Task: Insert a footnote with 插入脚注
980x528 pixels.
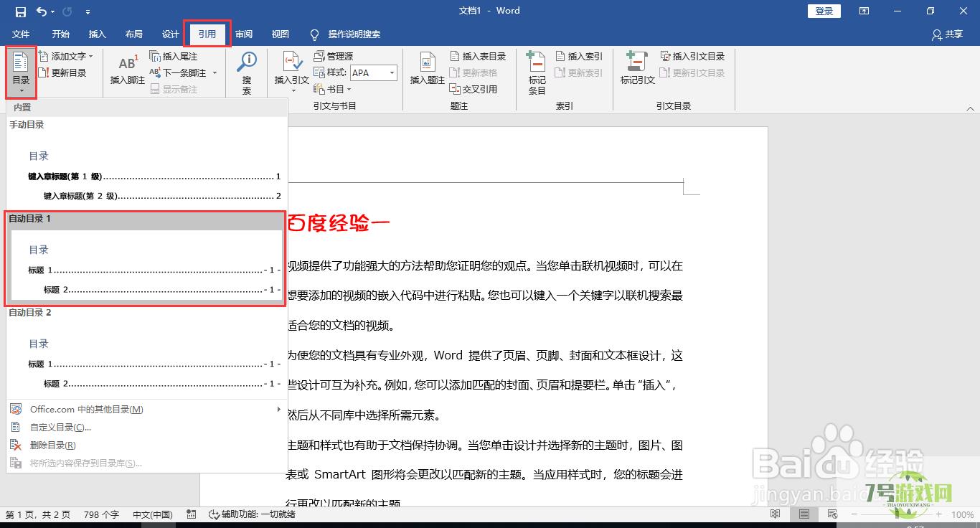Action: pos(128,71)
